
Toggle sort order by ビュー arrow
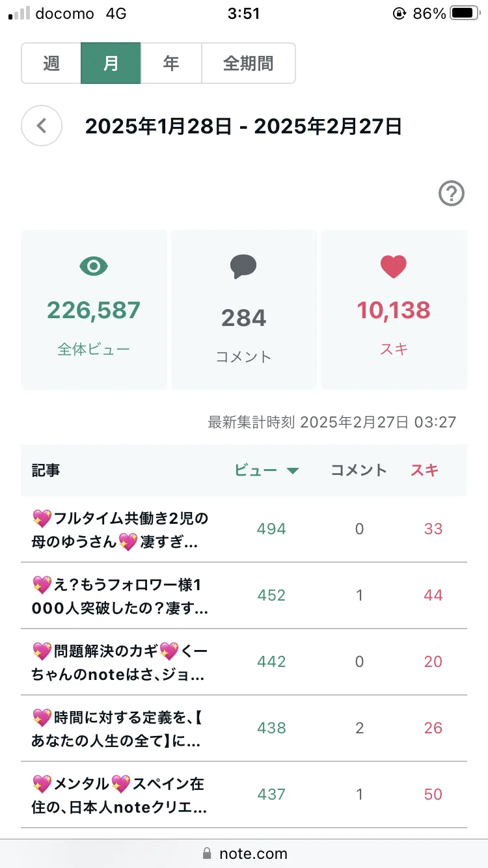pyautogui.click(x=292, y=471)
